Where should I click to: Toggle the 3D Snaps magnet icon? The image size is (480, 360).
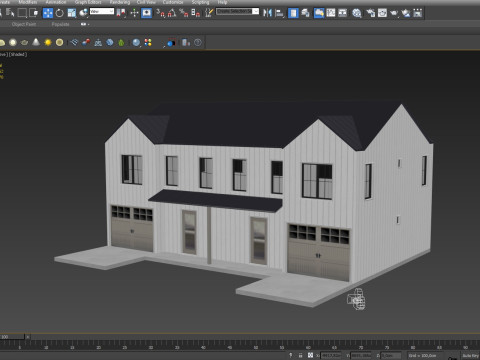click(x=160, y=13)
